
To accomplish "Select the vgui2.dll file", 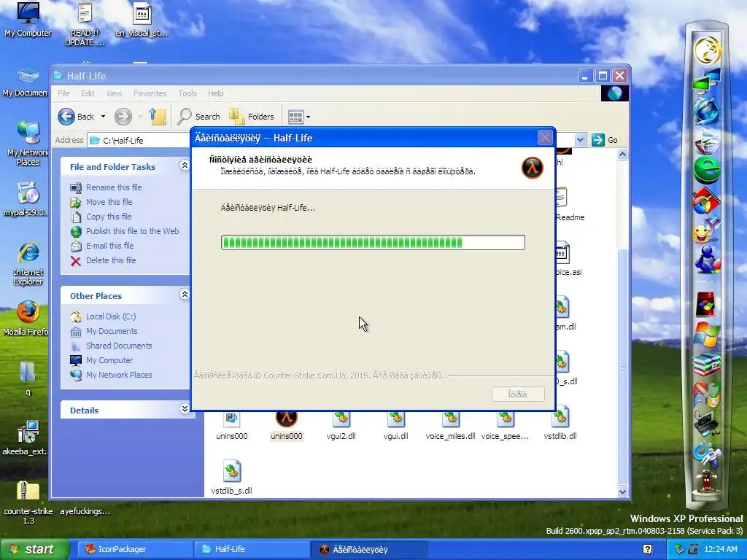I will 341,425.
